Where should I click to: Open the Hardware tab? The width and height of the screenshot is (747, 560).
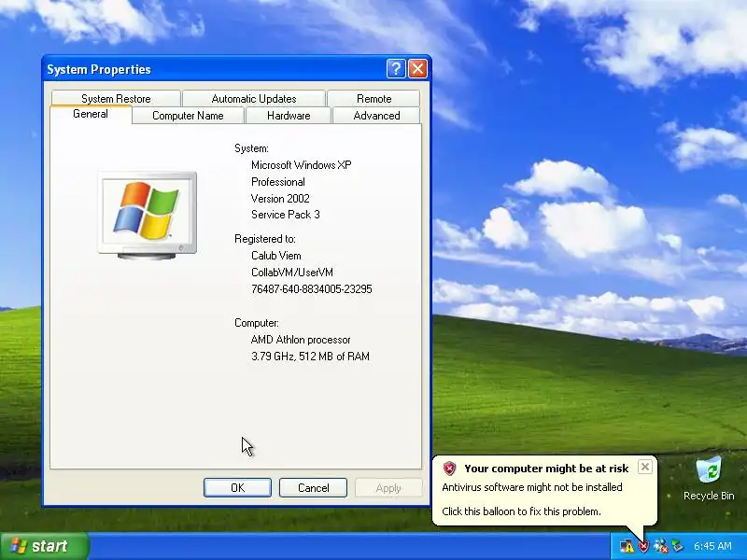289,116
